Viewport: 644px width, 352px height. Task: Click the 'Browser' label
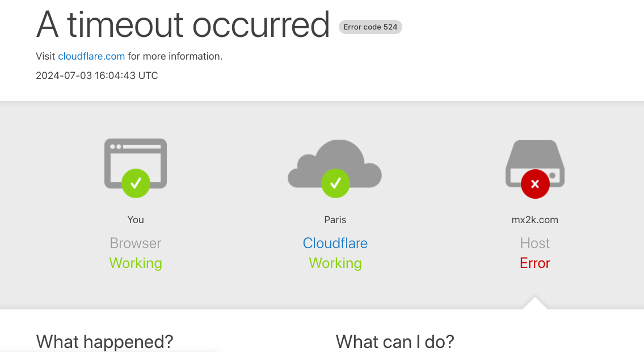136,243
